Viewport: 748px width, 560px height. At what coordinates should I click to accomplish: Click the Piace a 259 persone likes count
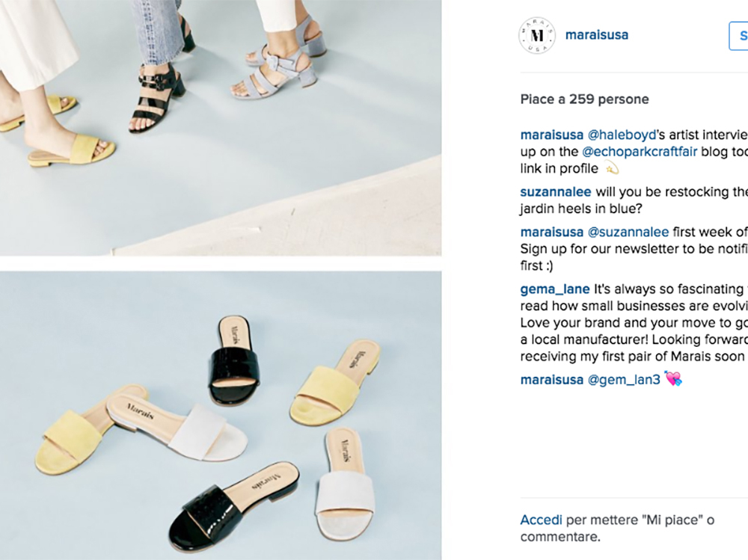584,99
